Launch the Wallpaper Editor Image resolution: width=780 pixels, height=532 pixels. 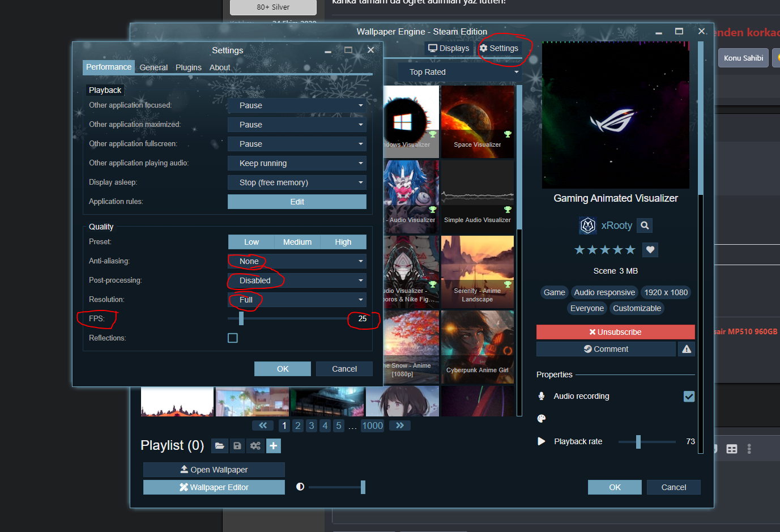pyautogui.click(x=214, y=487)
